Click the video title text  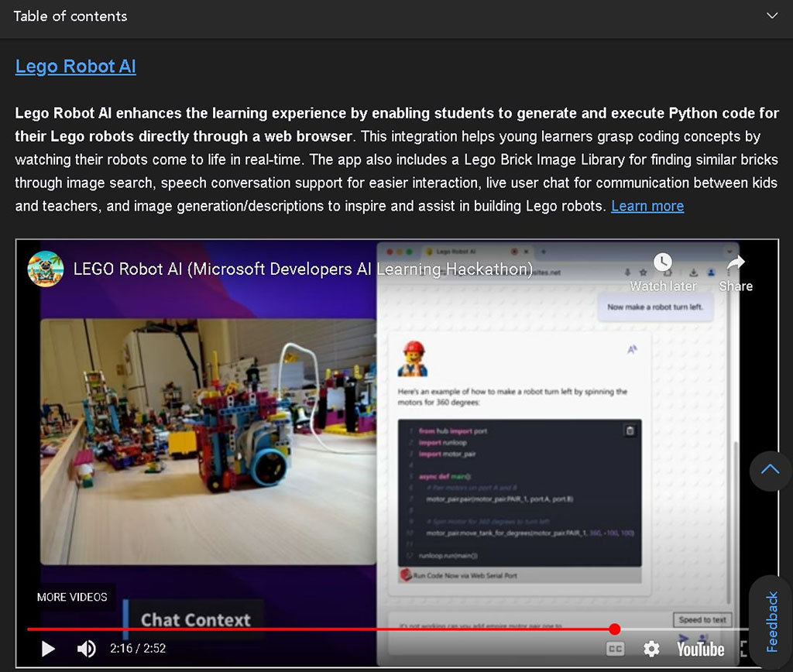[303, 269]
